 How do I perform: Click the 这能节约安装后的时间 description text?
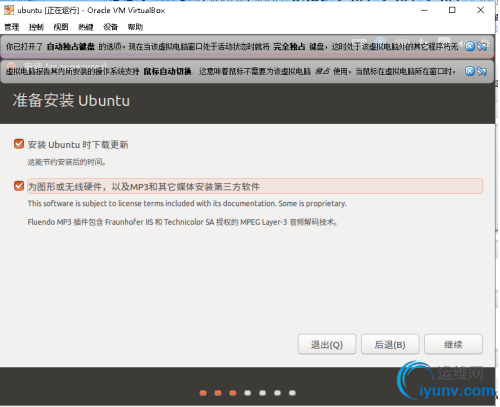[67, 162]
